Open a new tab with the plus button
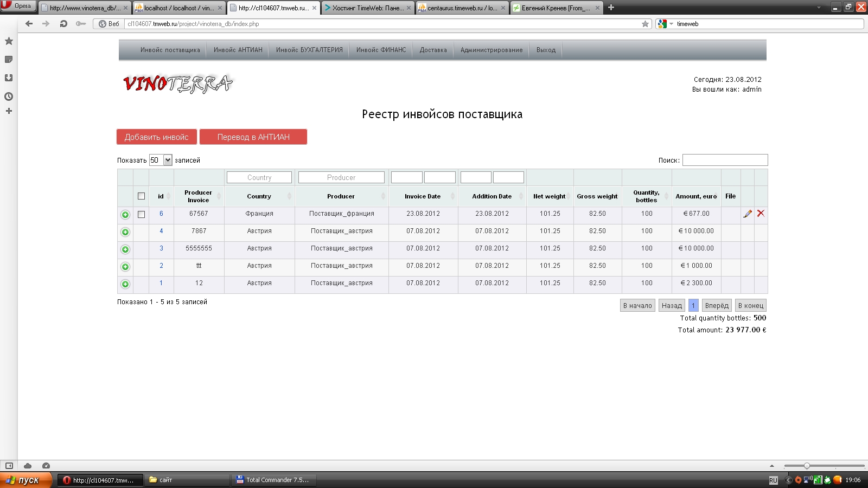 (x=611, y=8)
